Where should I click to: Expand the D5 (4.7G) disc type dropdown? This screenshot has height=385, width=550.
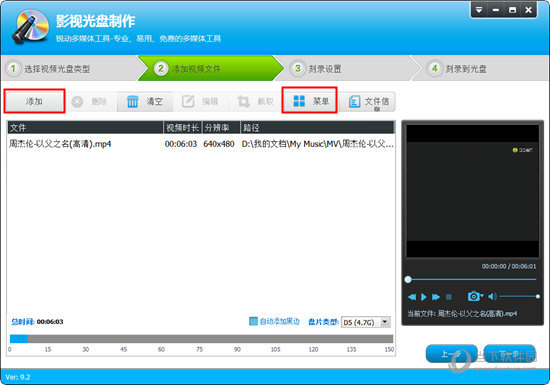[x=385, y=322]
